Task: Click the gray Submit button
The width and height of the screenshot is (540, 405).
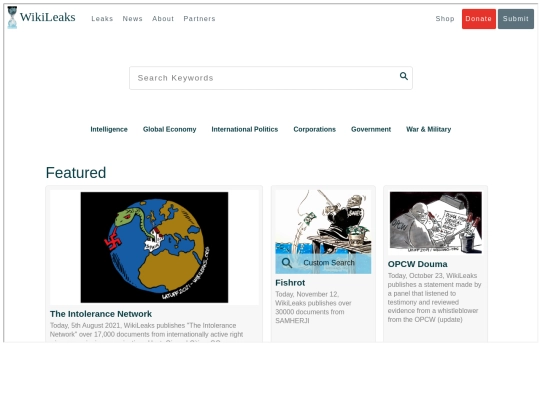Action: (516, 19)
